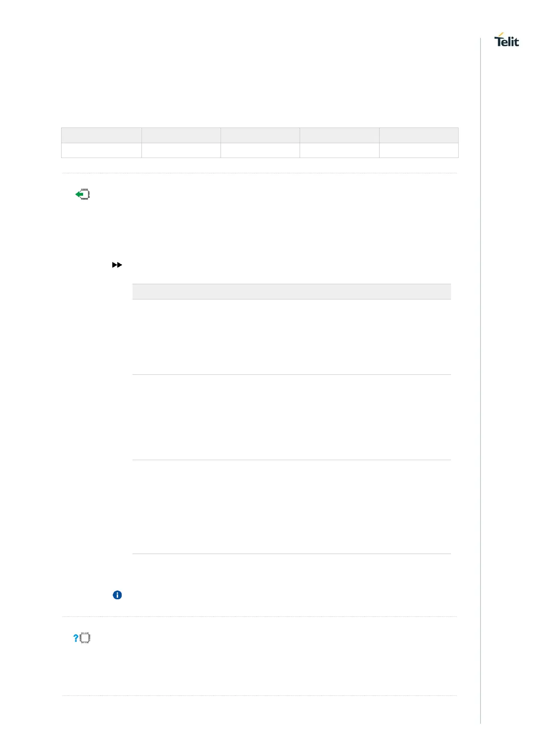Click the green arrow chip icon
This screenshot has height=756, width=535.
point(82,194)
